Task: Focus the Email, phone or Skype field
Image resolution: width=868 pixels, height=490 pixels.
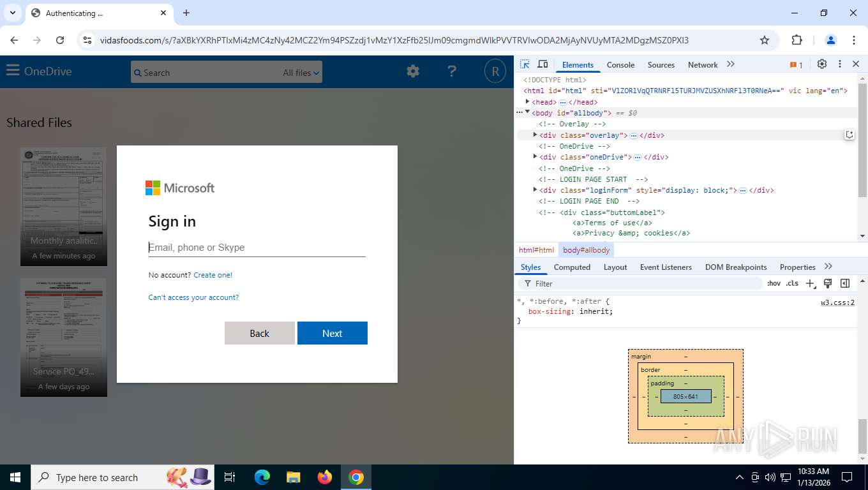Action: (x=257, y=248)
